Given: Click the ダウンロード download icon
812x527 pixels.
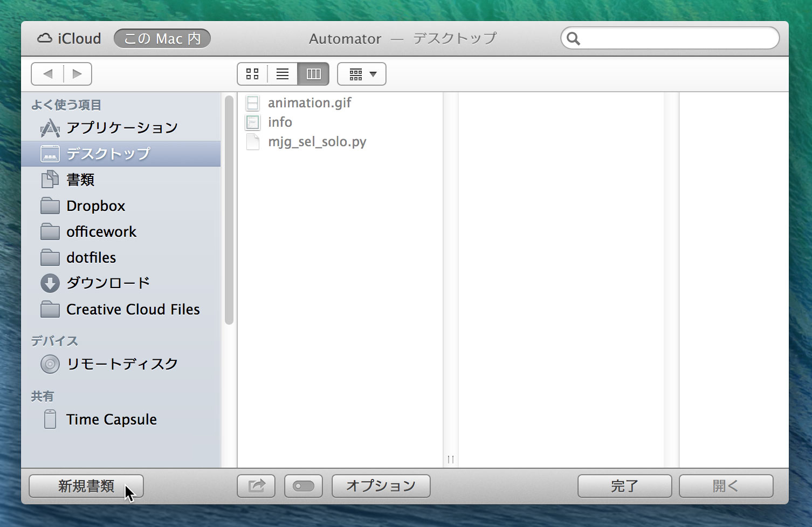Looking at the screenshot, I should pos(50,283).
